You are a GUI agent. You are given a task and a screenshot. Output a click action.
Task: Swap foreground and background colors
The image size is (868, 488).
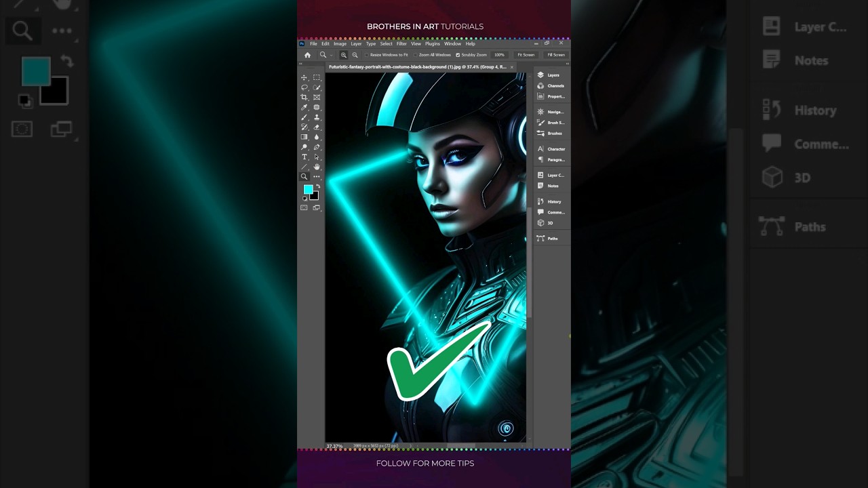tap(317, 186)
